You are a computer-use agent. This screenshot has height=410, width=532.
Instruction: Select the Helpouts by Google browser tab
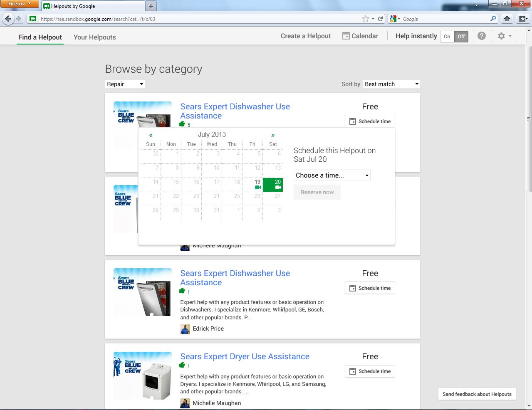tap(93, 6)
